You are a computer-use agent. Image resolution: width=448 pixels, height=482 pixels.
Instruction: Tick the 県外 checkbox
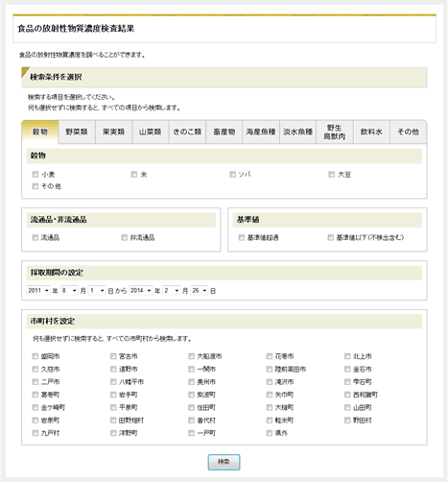(x=270, y=433)
